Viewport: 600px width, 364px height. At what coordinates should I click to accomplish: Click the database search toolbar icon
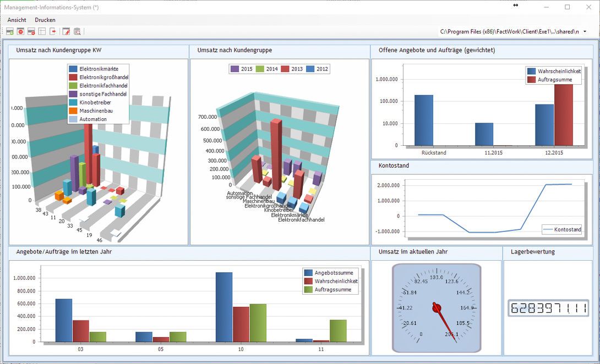point(77,31)
